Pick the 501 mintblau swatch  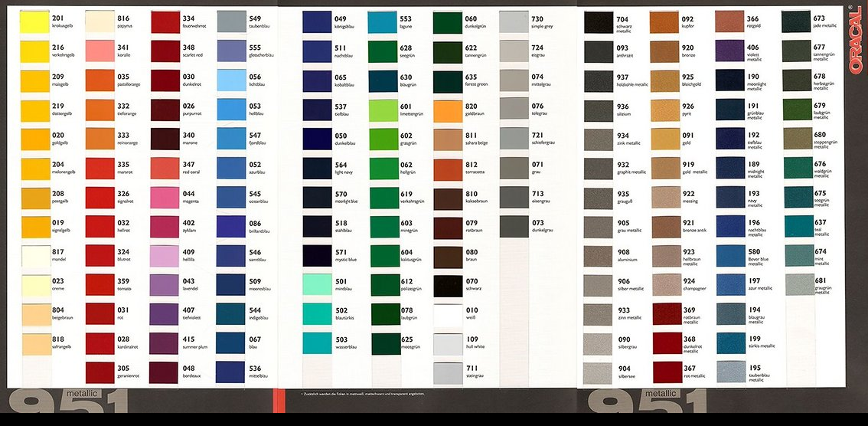(x=317, y=285)
